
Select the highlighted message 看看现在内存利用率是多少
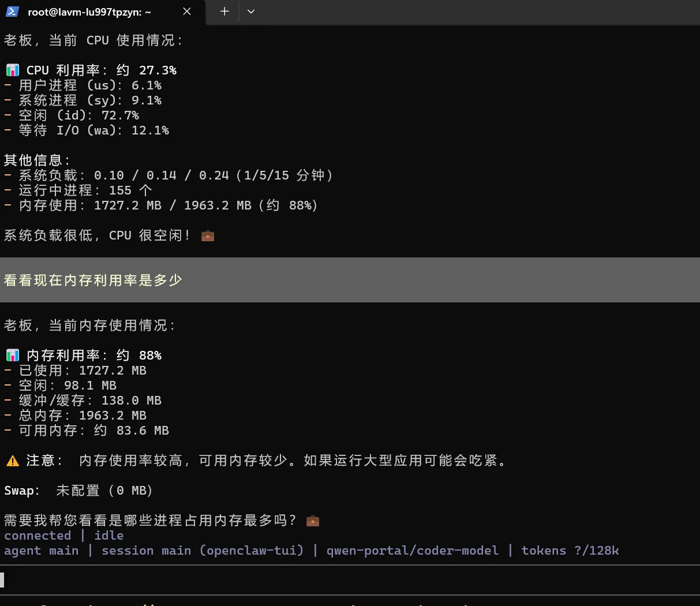[x=93, y=280]
